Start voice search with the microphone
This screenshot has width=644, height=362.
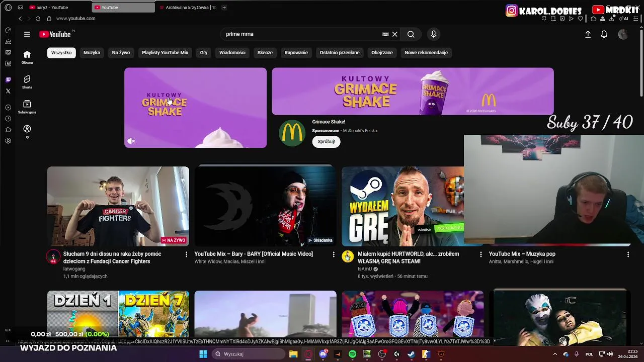[434, 34]
